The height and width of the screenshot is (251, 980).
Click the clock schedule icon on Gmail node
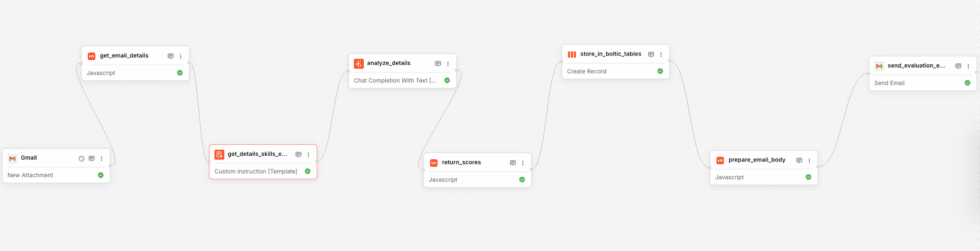click(81, 159)
